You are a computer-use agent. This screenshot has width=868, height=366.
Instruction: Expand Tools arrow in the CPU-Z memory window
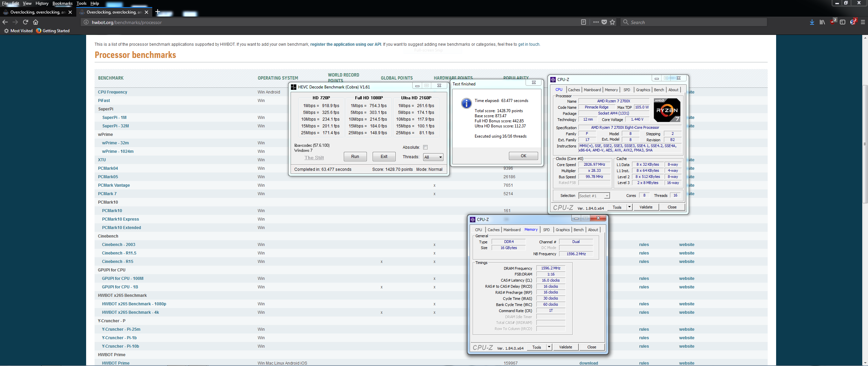click(x=549, y=347)
